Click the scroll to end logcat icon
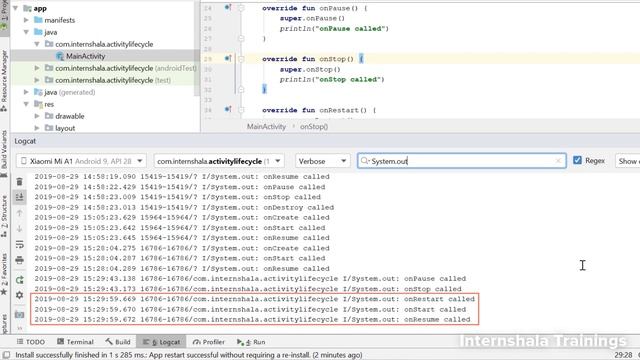The height and width of the screenshot is (360, 640). click(19, 197)
